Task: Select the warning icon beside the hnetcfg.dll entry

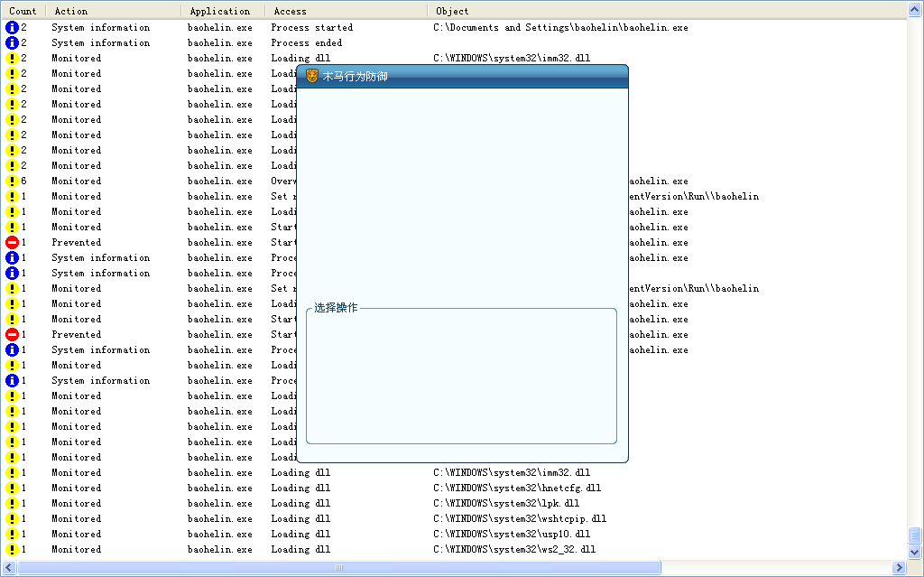Action: pos(12,489)
